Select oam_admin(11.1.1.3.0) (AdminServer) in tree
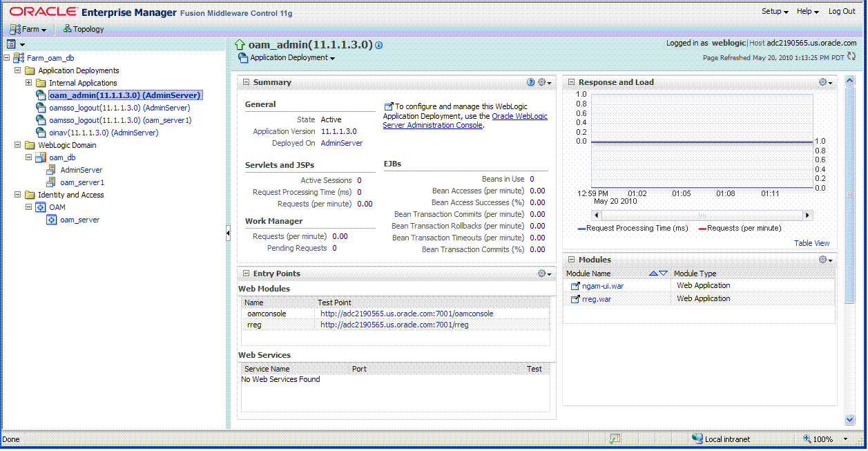Viewport: 868px width, 451px height. pyautogui.click(x=124, y=95)
